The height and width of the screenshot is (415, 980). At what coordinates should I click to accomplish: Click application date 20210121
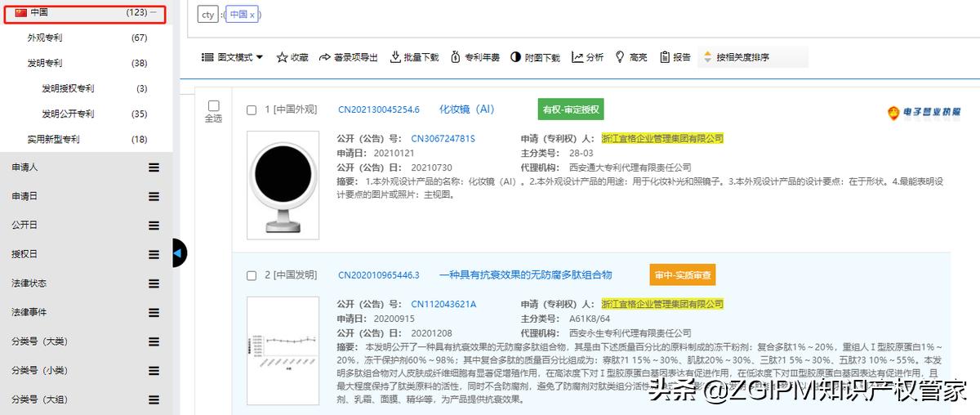point(393,153)
